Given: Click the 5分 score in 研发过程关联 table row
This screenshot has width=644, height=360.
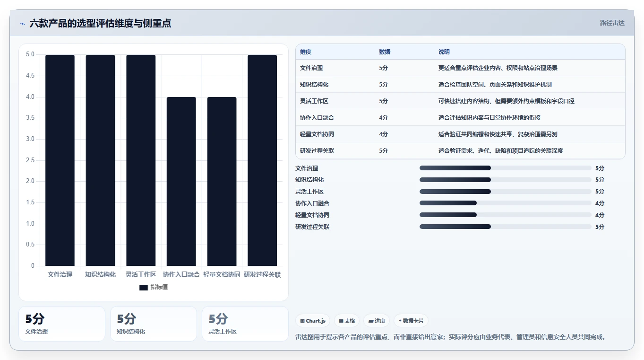Looking at the screenshot, I should click(383, 151).
